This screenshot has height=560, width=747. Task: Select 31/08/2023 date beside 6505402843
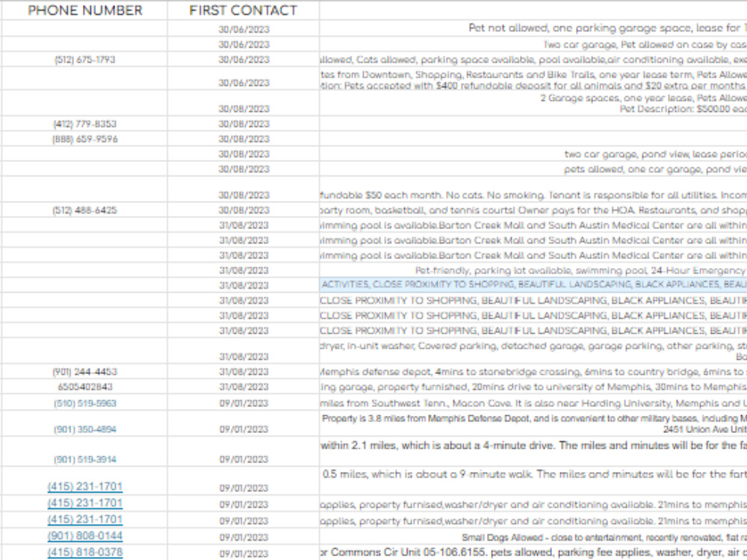click(244, 387)
